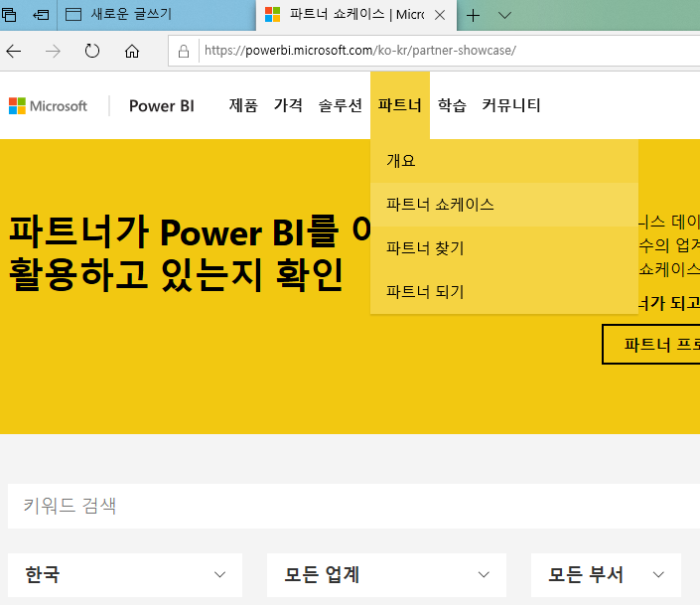Select 파트너 되기 from the dropdown
This screenshot has height=605, width=700.
pos(504,292)
